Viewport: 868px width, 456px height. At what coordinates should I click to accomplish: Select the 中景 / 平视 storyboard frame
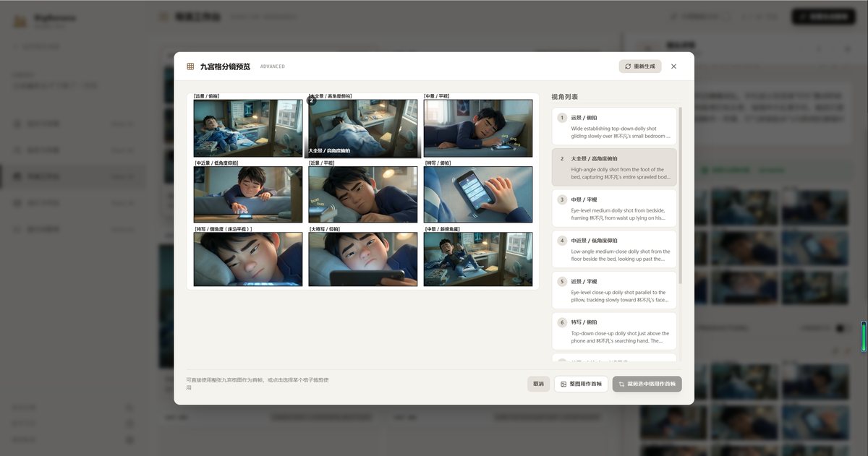[478, 128]
